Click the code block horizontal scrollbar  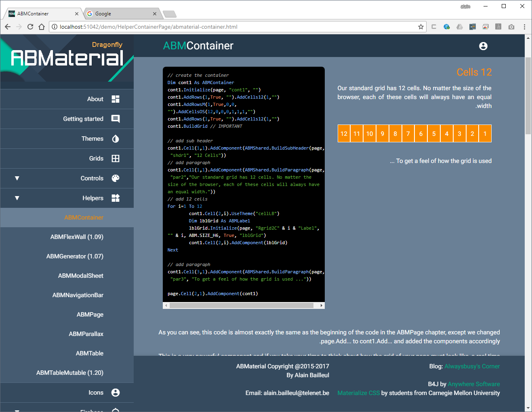pos(241,306)
